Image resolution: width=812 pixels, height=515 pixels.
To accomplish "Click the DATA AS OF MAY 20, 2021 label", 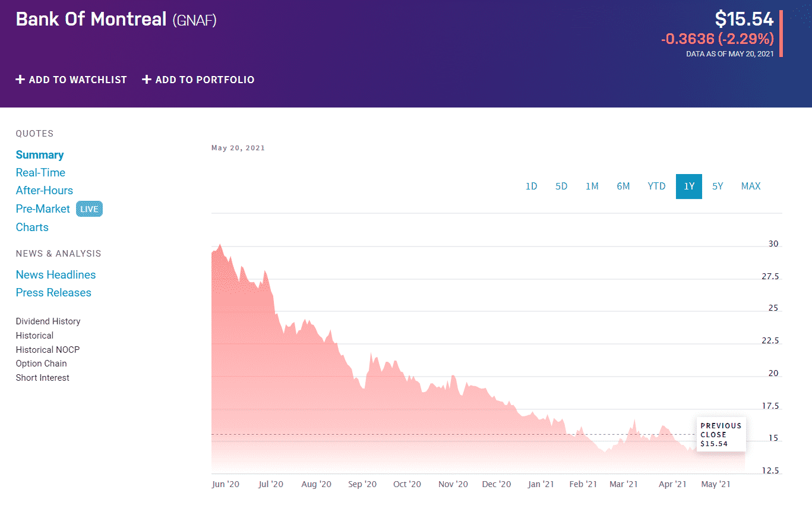I will pyautogui.click(x=730, y=53).
